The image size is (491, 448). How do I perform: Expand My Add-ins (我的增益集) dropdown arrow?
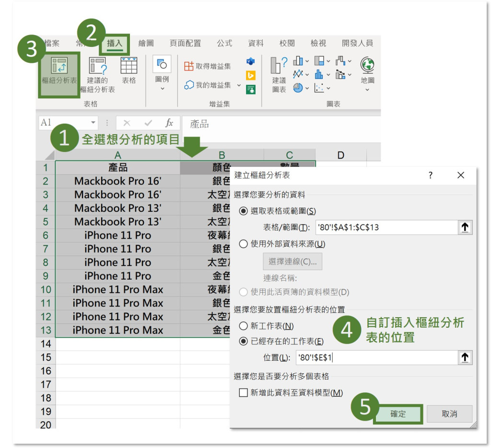(x=239, y=85)
